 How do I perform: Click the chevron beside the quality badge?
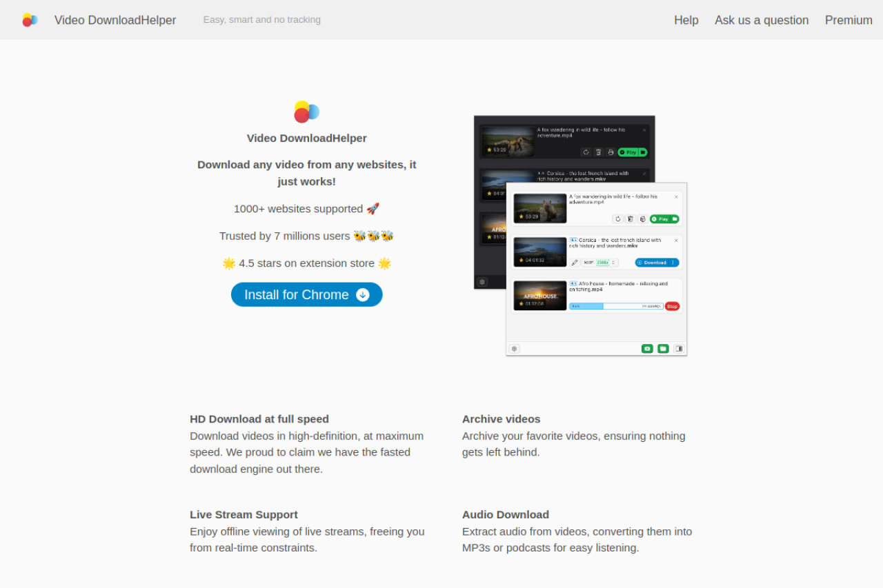614,262
